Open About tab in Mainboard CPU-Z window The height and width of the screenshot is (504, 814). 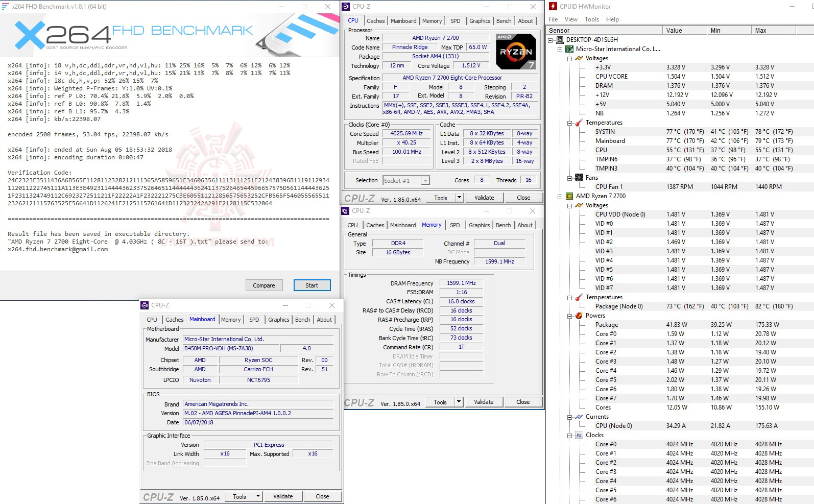pos(324,320)
